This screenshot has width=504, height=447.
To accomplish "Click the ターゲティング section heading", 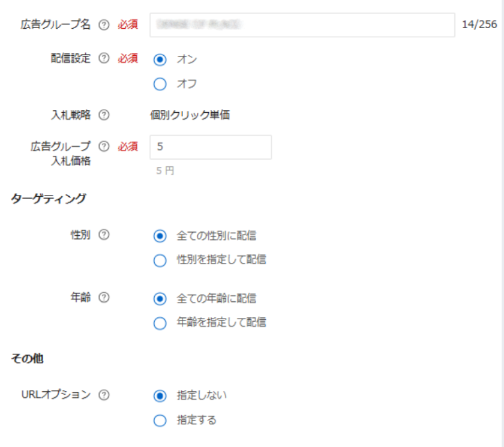I will (49, 199).
